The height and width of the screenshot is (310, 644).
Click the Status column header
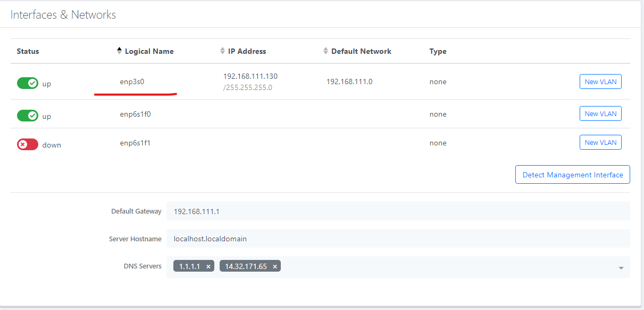pyautogui.click(x=28, y=51)
